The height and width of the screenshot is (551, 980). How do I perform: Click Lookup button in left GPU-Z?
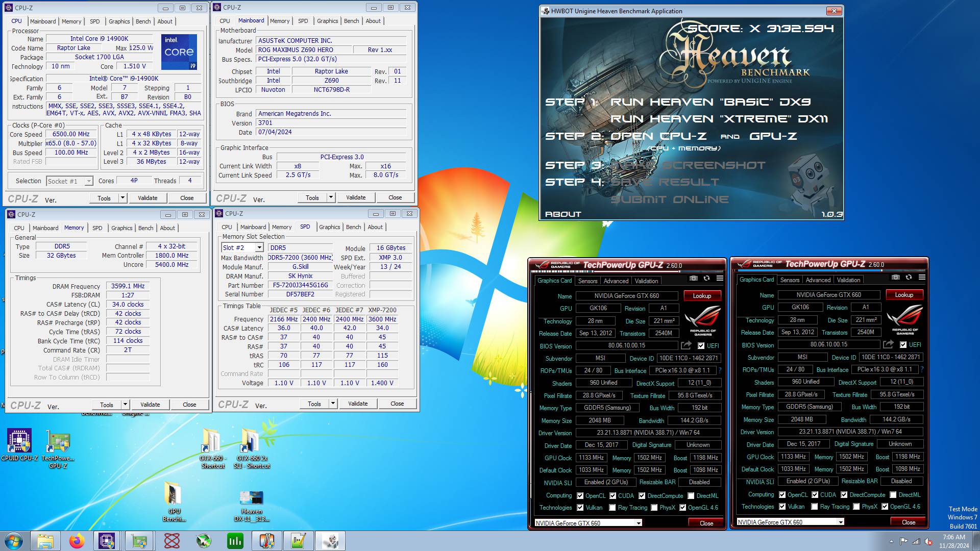702,296
